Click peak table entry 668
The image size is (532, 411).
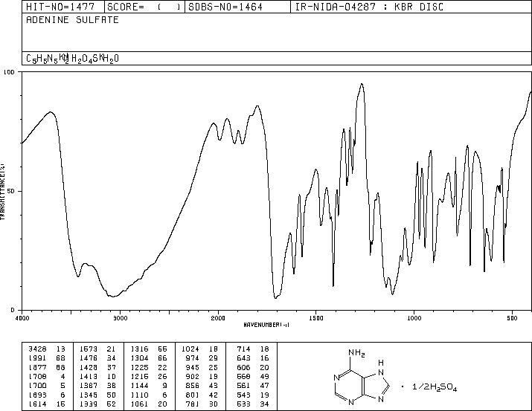pyautogui.click(x=243, y=377)
